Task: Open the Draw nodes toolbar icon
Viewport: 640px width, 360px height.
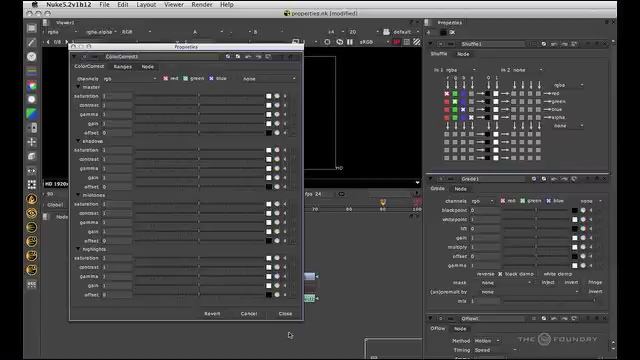Action: click(x=31, y=42)
